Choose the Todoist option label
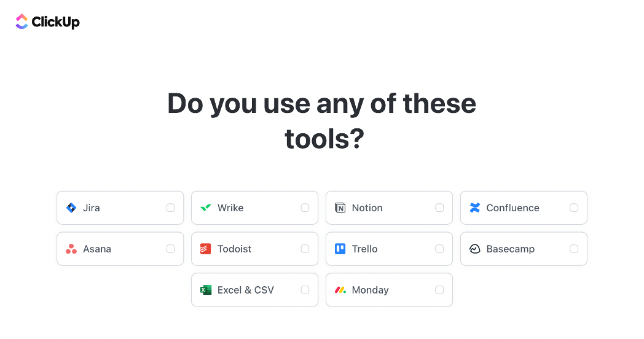Screen dimensions: 644x339 click(x=235, y=249)
